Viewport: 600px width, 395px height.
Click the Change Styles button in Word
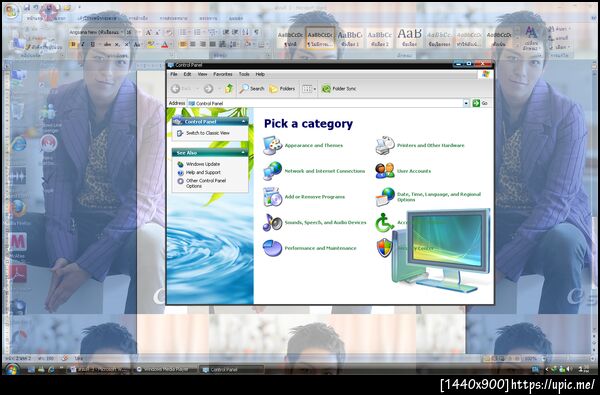coord(531,38)
